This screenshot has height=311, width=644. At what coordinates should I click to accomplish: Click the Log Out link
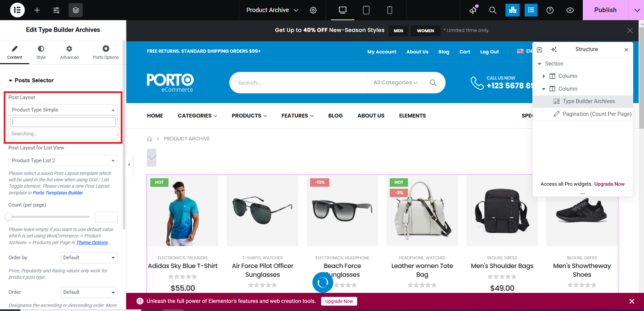pos(489,52)
